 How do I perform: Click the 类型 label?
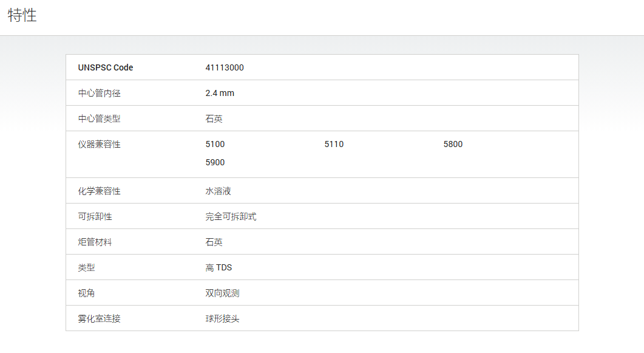click(87, 267)
